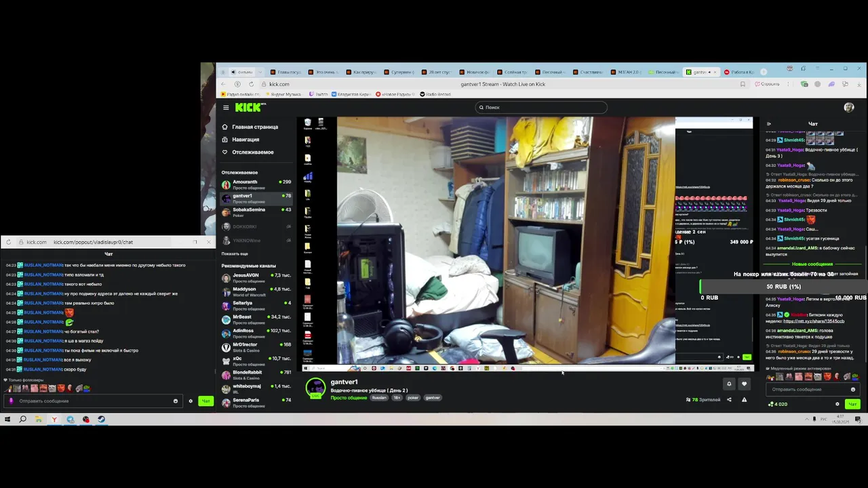This screenshot has width=868, height=488.
Task: Click Показать еще in followed list
Action: click(x=235, y=253)
